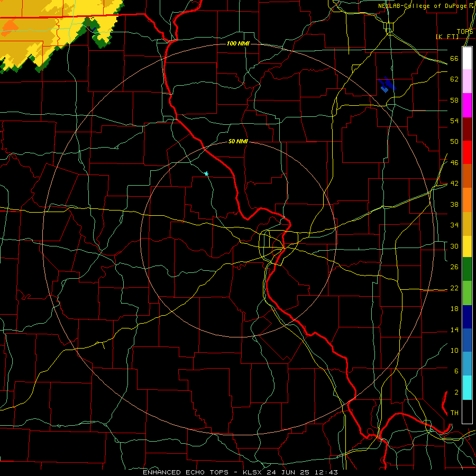476x476 pixels.
Task: Click the 6 legend value
Action: coord(456,371)
